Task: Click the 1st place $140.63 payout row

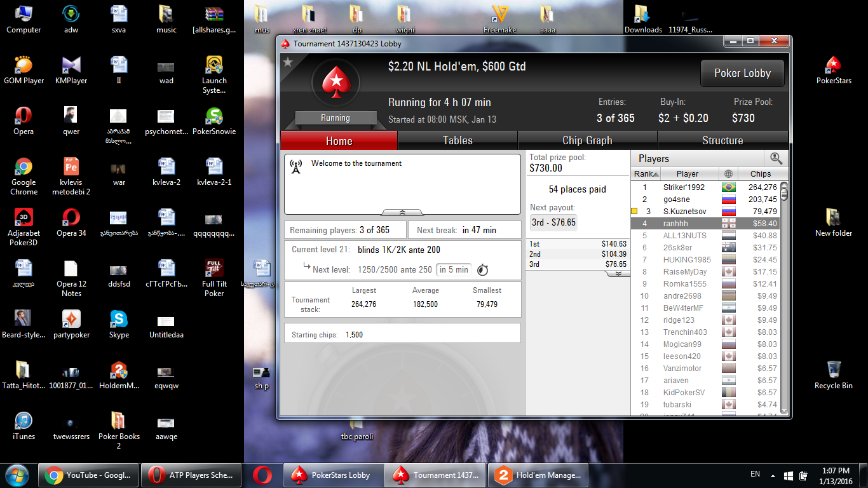Action: (x=578, y=244)
